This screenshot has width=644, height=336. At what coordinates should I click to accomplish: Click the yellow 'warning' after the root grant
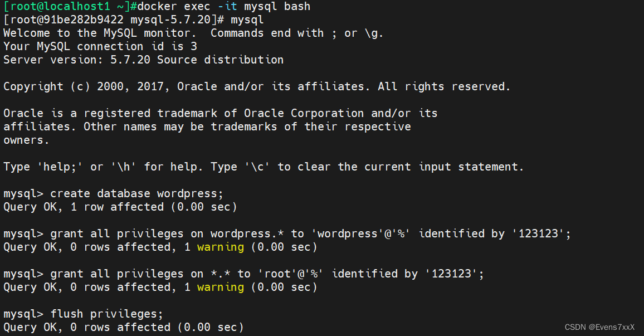coord(221,287)
